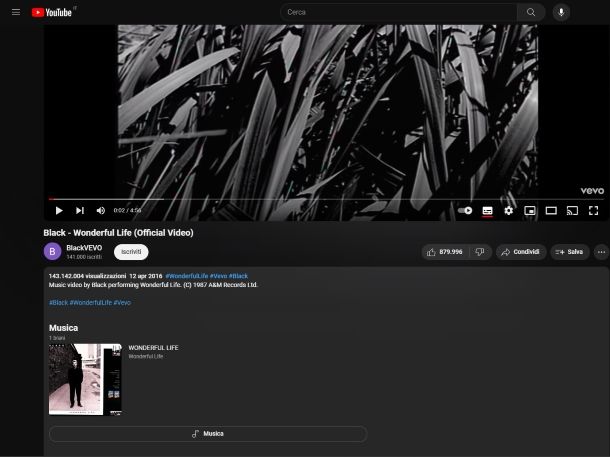The height and width of the screenshot is (457, 610).
Task: Open the BlackVEVO channel avatar
Action: tap(52, 252)
